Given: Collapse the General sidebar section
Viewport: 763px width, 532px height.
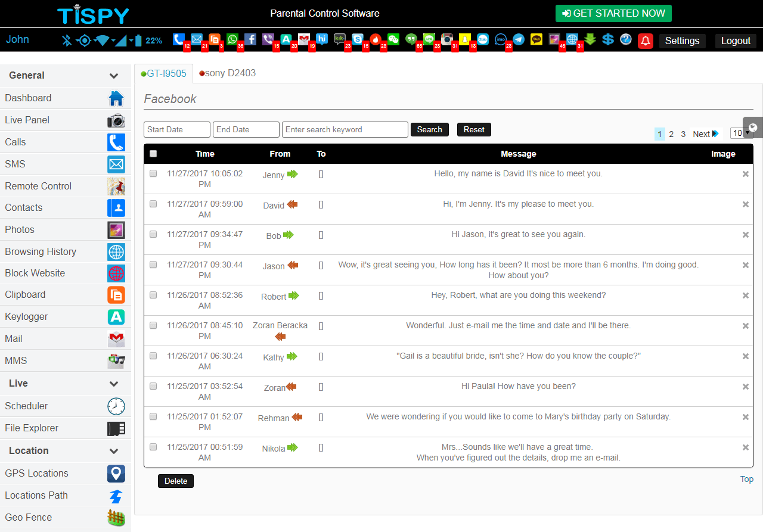Looking at the screenshot, I should (x=114, y=76).
